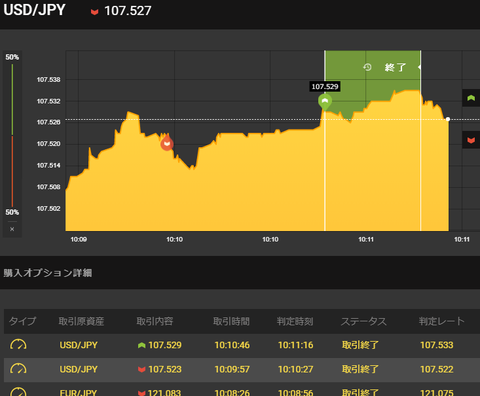Click the 107.538 price axis label
The image size is (480, 396).
pos(49,80)
